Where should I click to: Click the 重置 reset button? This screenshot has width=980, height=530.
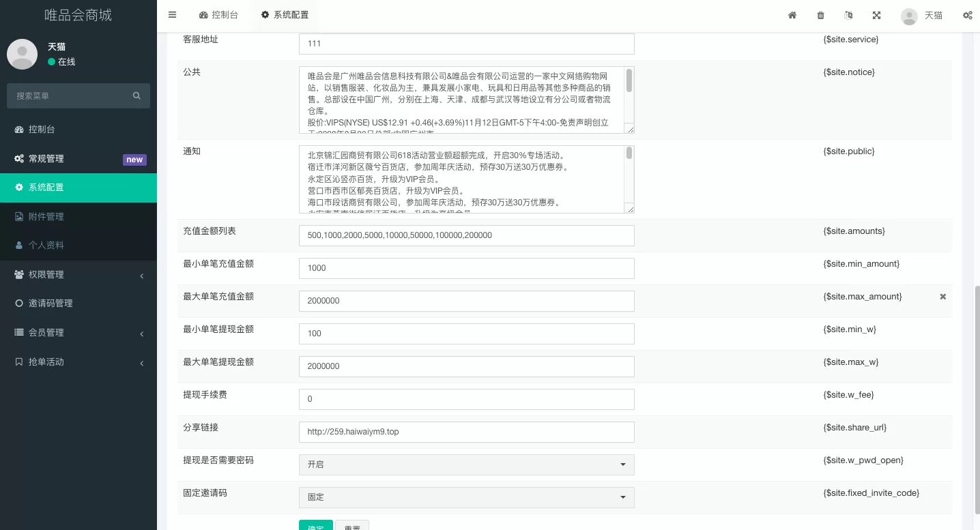352,526
